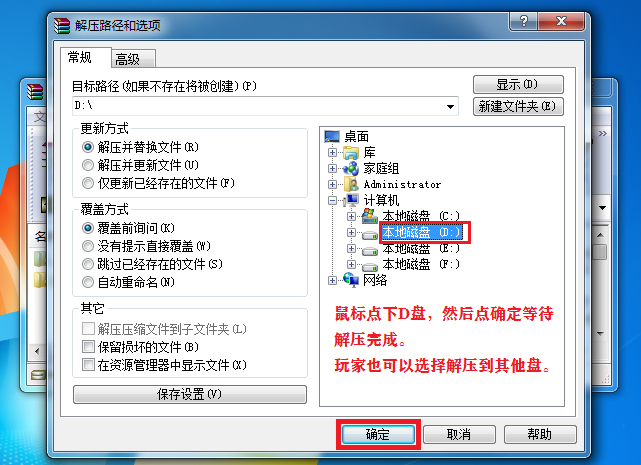Open the destination path dropdown arrow

pyautogui.click(x=450, y=106)
